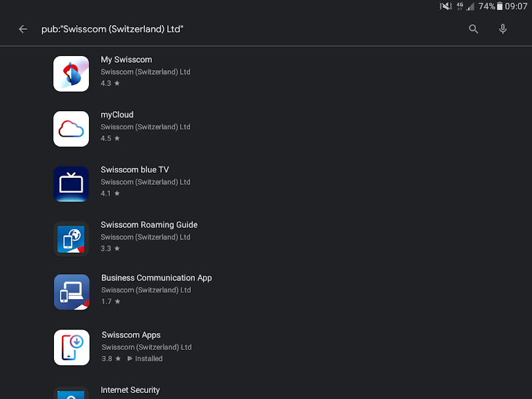Tap the battery indicator in status bar
532x399 pixels.
tap(500, 6)
